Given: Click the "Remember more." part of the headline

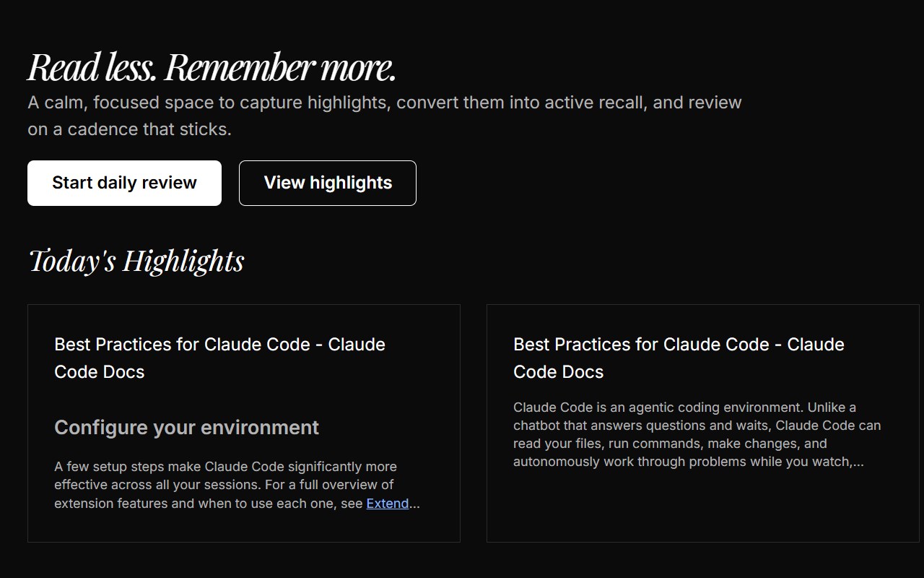Looking at the screenshot, I should click(x=280, y=67).
